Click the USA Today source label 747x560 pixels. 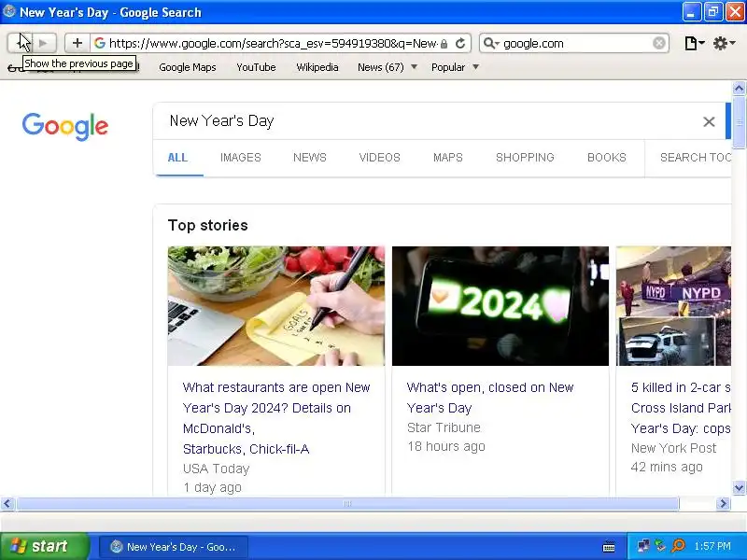[217, 469]
